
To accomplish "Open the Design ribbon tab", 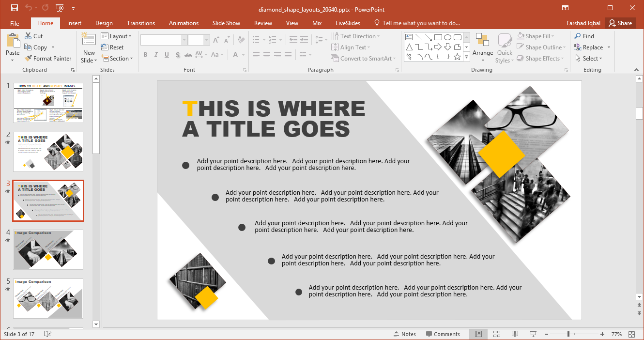I will [x=104, y=23].
